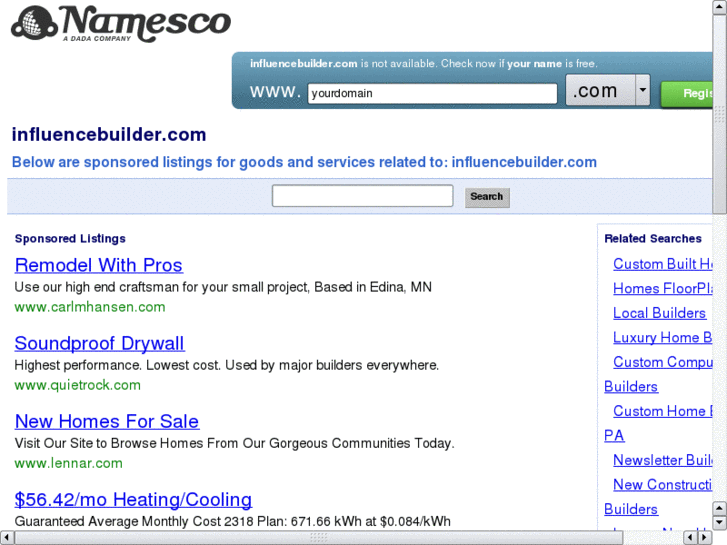Click the influencebuilder.com heading
The width and height of the screenshot is (727, 545).
(109, 135)
